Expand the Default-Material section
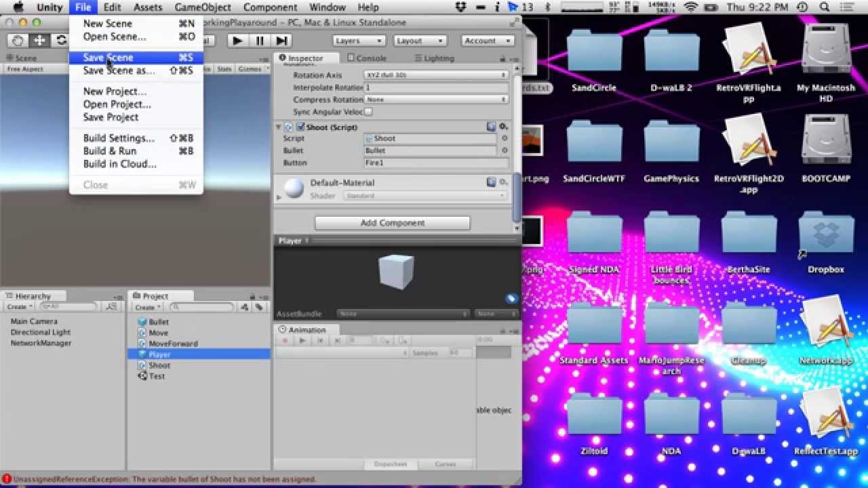 279,197
